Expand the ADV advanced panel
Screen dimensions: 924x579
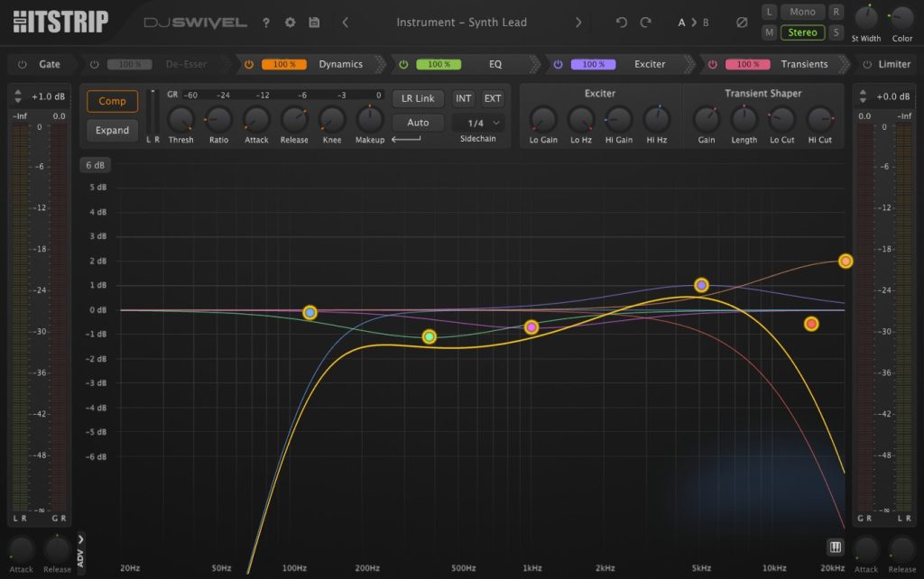80,555
